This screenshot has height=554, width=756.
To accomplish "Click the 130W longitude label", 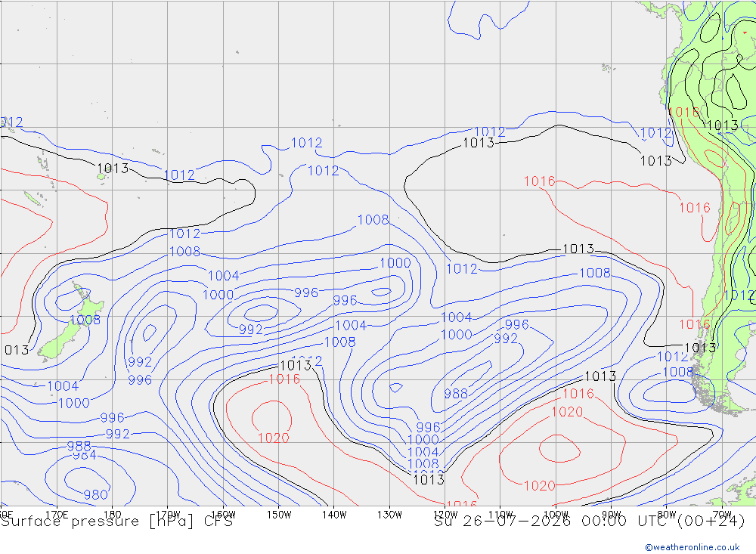I will (x=389, y=515).
